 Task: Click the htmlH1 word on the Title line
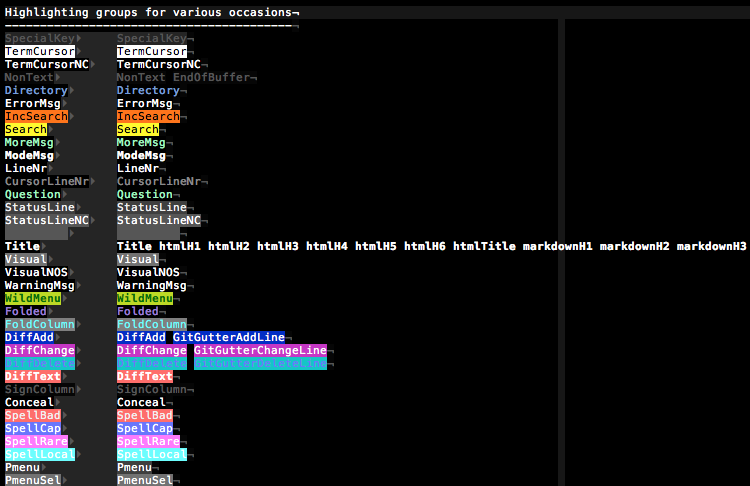point(180,246)
